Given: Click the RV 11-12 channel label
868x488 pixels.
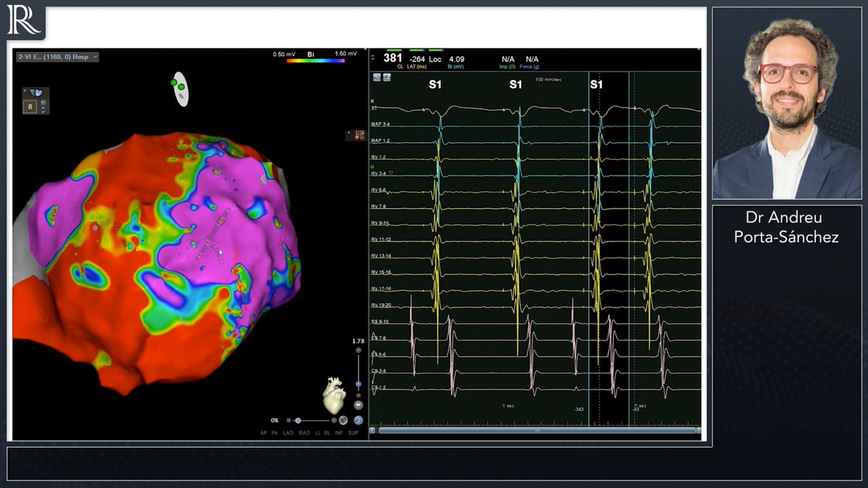Looking at the screenshot, I should tap(381, 239).
